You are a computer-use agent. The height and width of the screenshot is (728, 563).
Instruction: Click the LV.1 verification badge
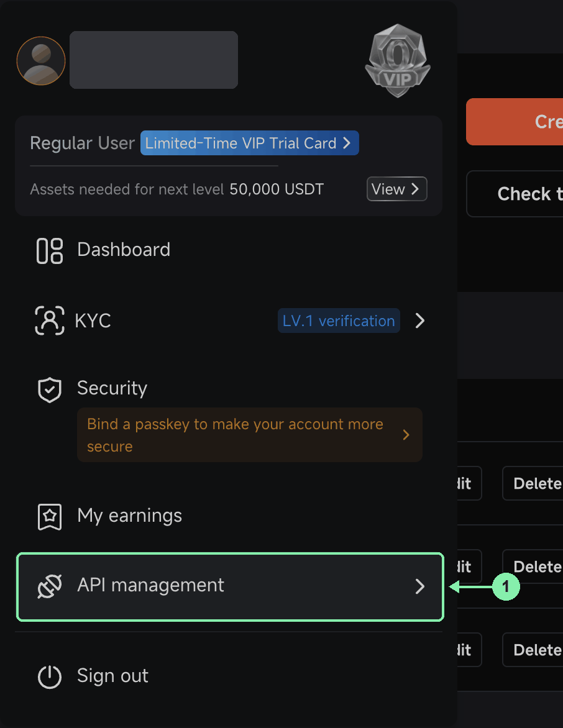pos(339,321)
